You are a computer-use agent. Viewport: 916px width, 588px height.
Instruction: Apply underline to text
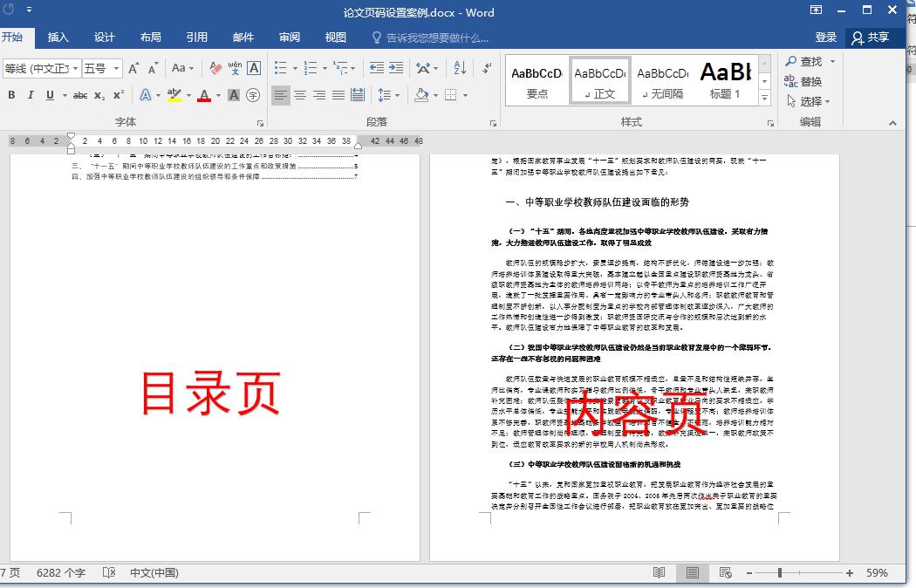[x=50, y=93]
